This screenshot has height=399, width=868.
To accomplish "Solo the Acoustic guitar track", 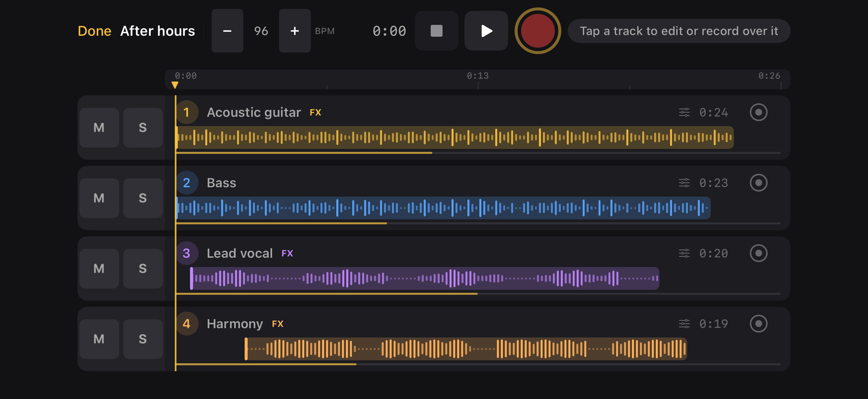I will (143, 128).
